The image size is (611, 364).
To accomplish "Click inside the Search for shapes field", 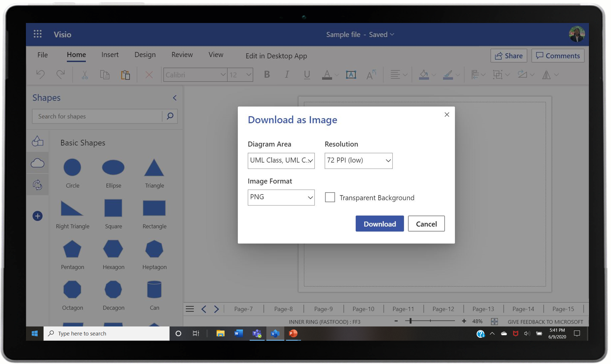I will (x=97, y=116).
